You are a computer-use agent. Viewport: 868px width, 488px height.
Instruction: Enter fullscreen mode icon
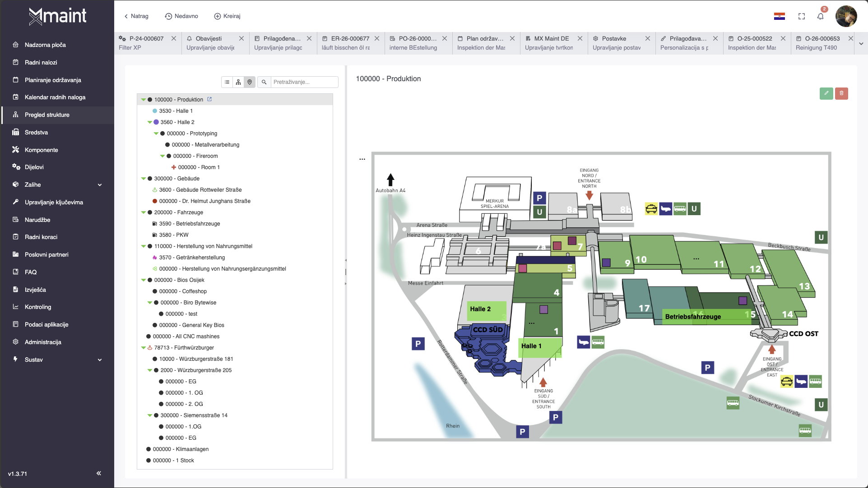point(802,17)
